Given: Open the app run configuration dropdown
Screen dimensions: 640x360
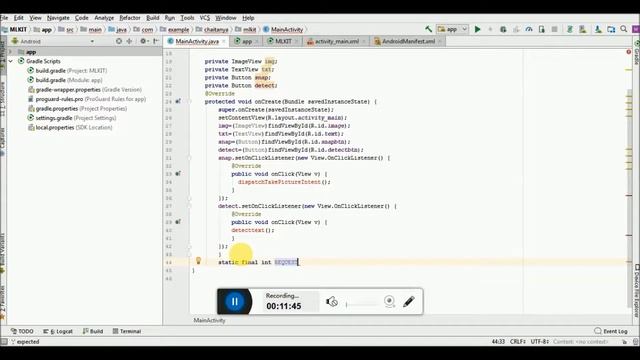Looking at the screenshot, I should coord(452,29).
